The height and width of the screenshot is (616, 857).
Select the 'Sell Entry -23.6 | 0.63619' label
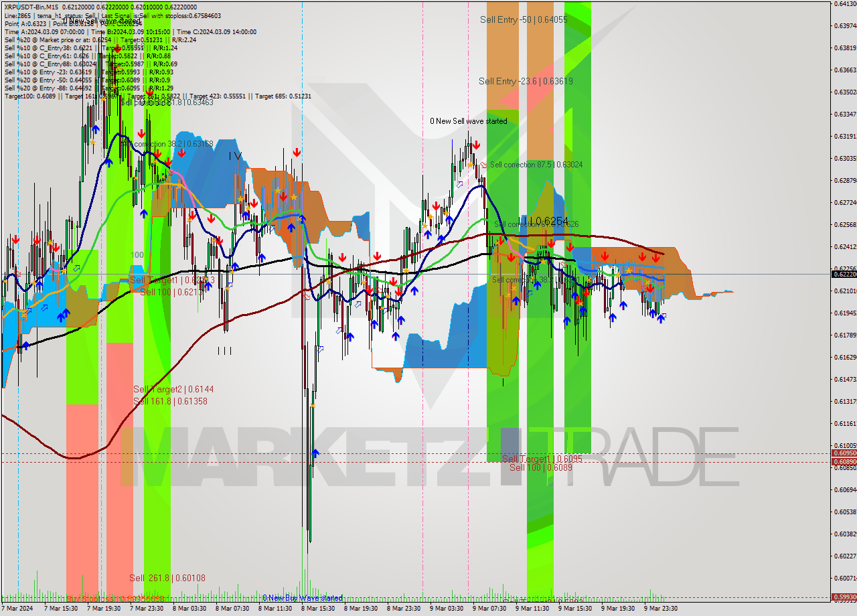point(526,81)
